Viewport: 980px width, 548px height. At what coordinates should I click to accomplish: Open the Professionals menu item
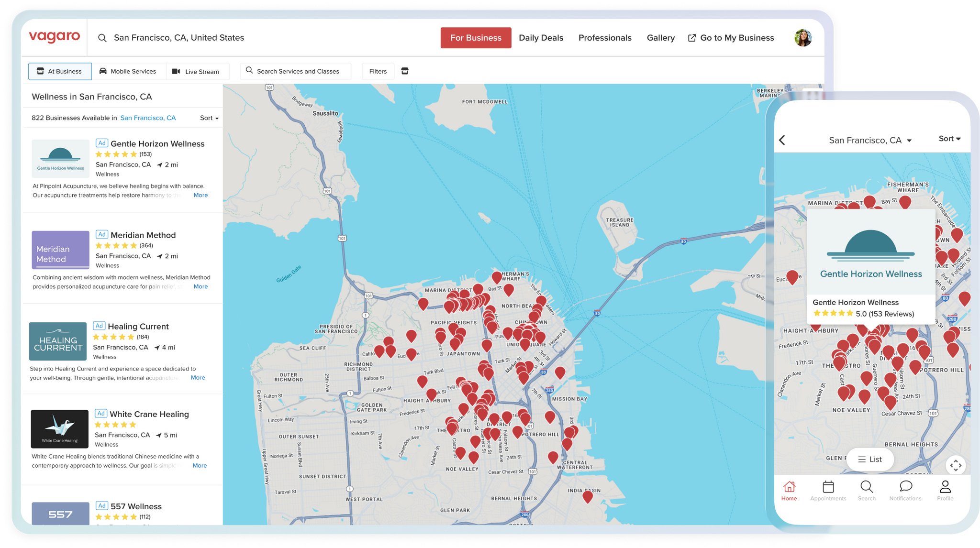coord(605,38)
